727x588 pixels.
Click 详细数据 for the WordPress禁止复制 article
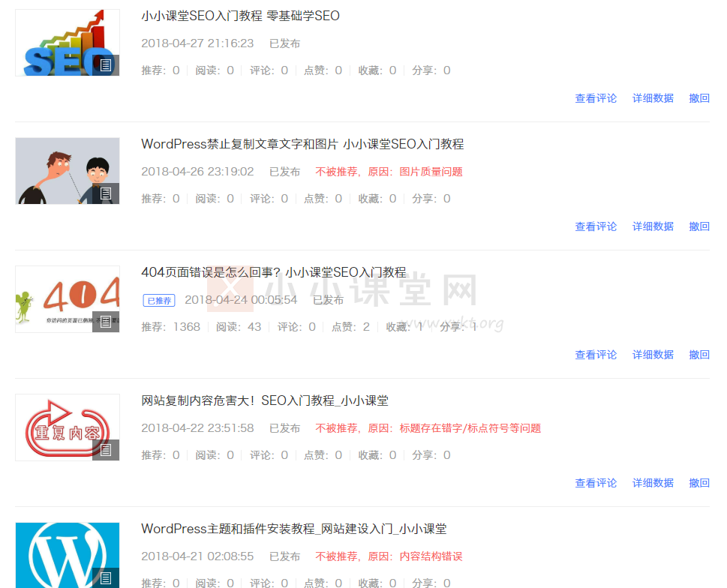click(653, 226)
